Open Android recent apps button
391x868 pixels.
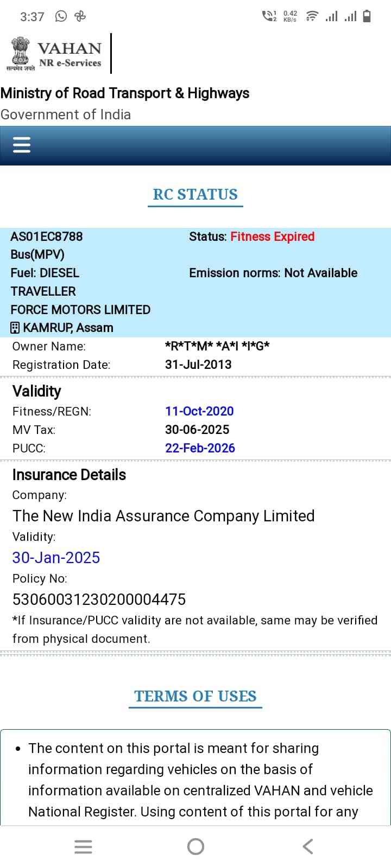click(x=83, y=846)
